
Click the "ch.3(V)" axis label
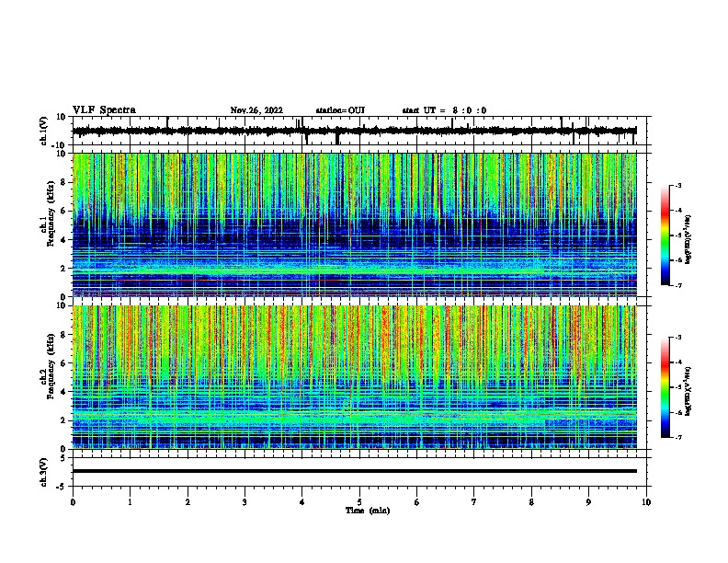[x=44, y=472]
